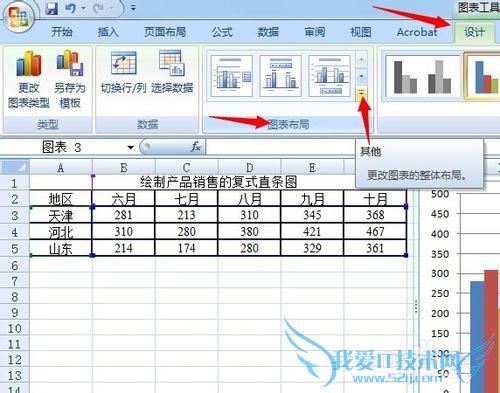Open the Name Box dropdown arrow

pyautogui.click(x=130, y=147)
